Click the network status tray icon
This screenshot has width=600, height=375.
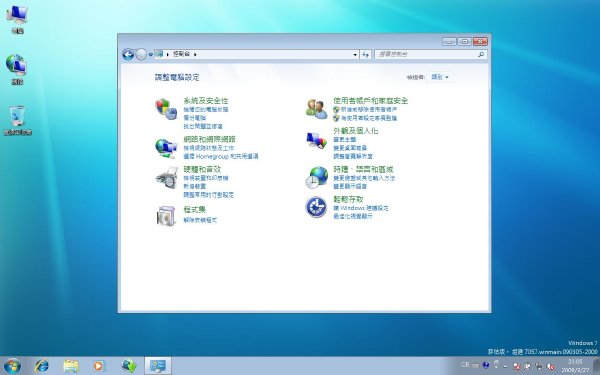540,366
